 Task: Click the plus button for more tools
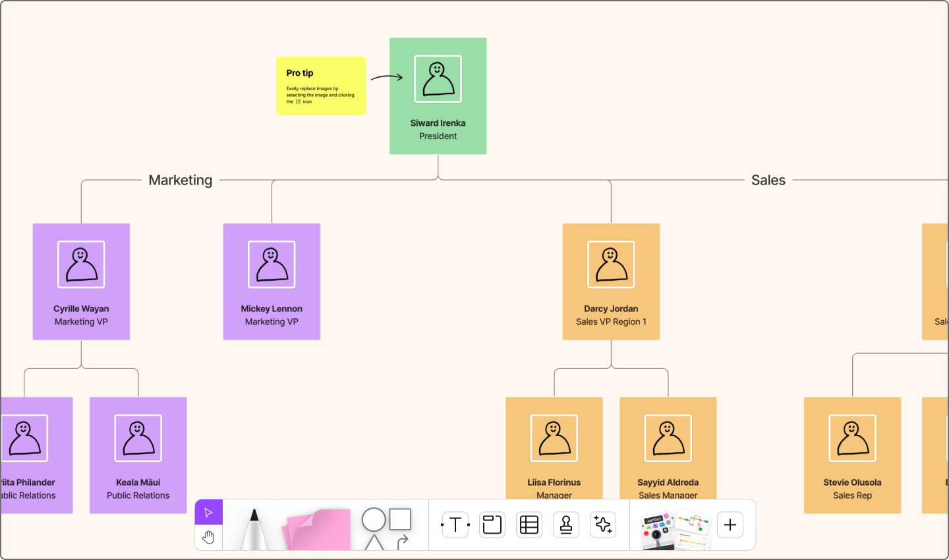(730, 524)
